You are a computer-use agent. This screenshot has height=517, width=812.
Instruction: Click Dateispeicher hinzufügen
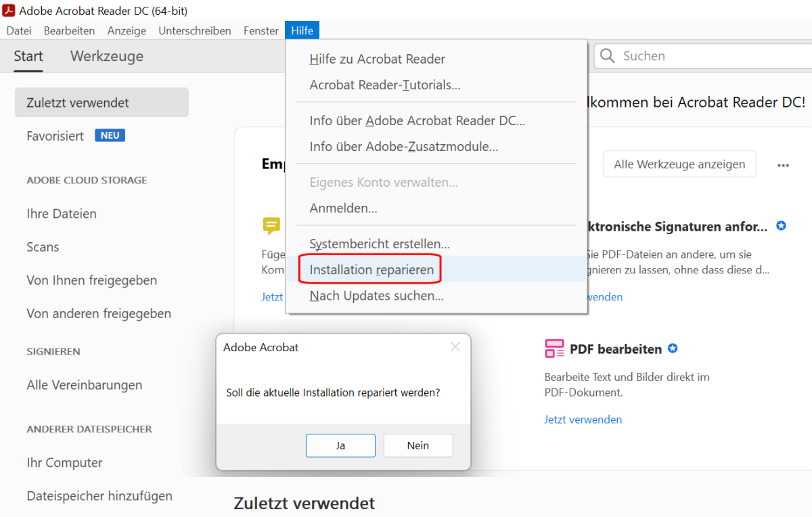(x=99, y=496)
